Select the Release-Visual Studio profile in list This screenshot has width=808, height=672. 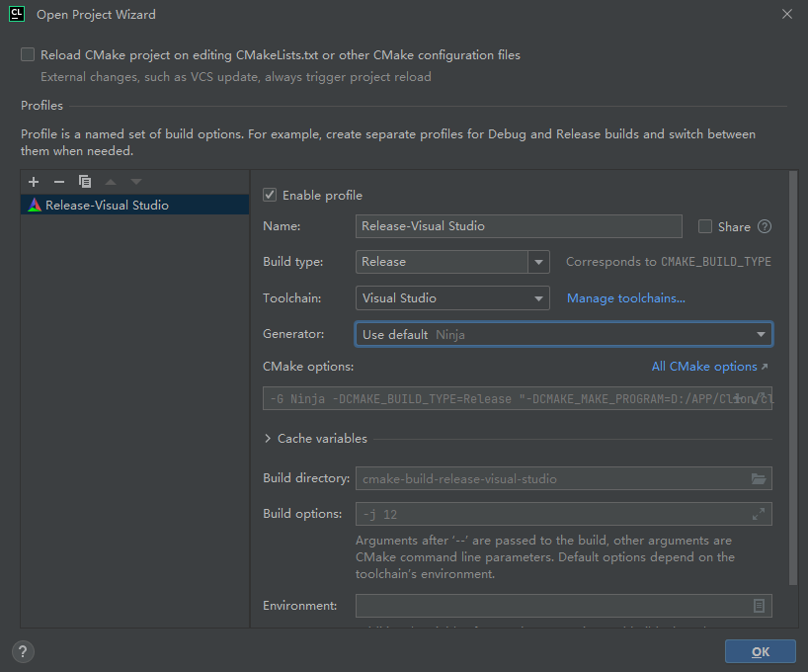pos(107,206)
